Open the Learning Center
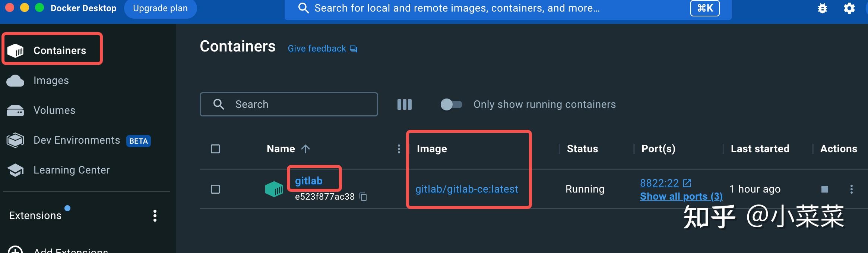 click(72, 170)
